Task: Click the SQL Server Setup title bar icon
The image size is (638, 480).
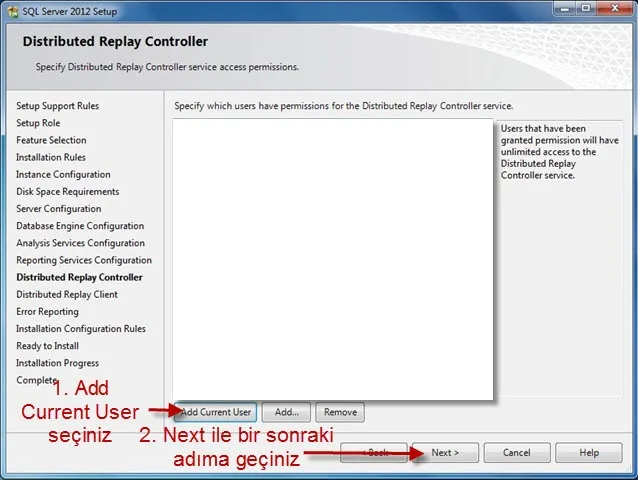Action: coord(13,11)
